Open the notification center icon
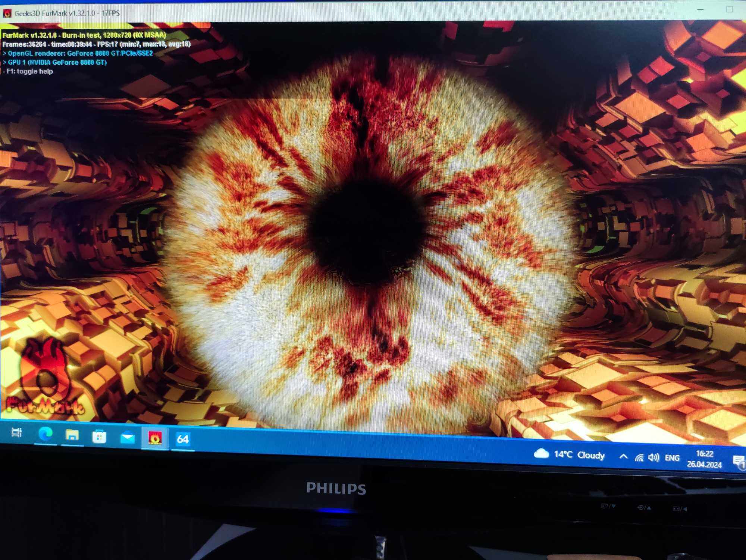Screen dimensions: 746x560 (739, 462)
